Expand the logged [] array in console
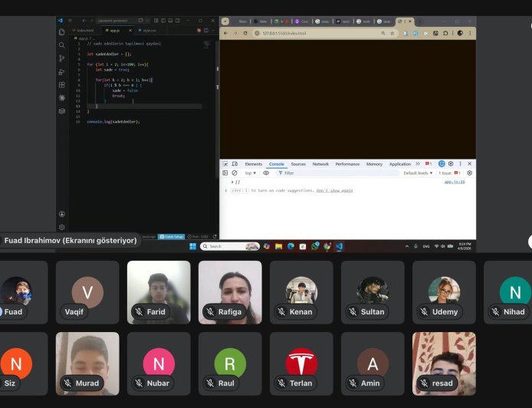532x408 pixels. point(232,183)
